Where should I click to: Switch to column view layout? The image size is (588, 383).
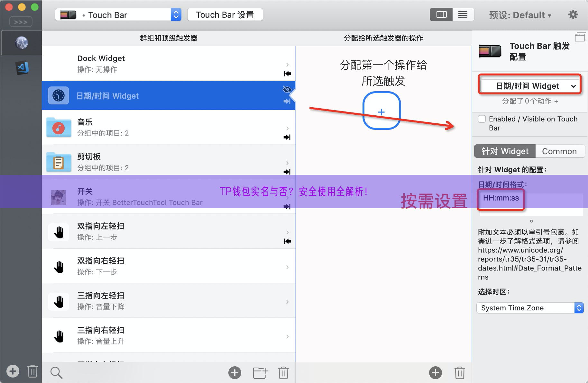coord(441,14)
